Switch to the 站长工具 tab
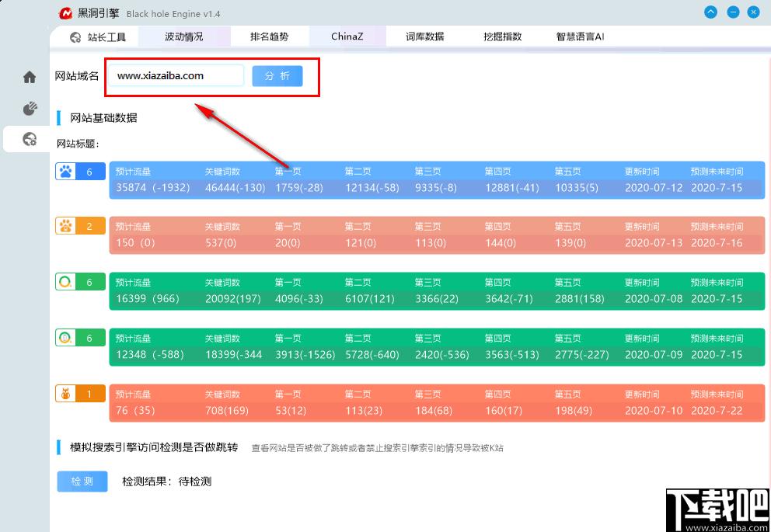This screenshot has width=771, height=532. tap(98, 37)
